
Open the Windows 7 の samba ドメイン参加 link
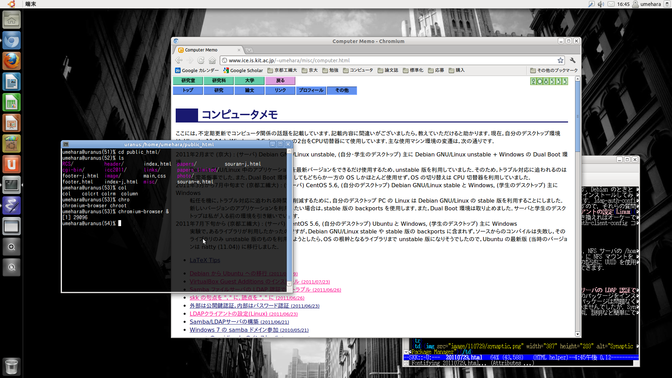pyautogui.click(x=249, y=330)
